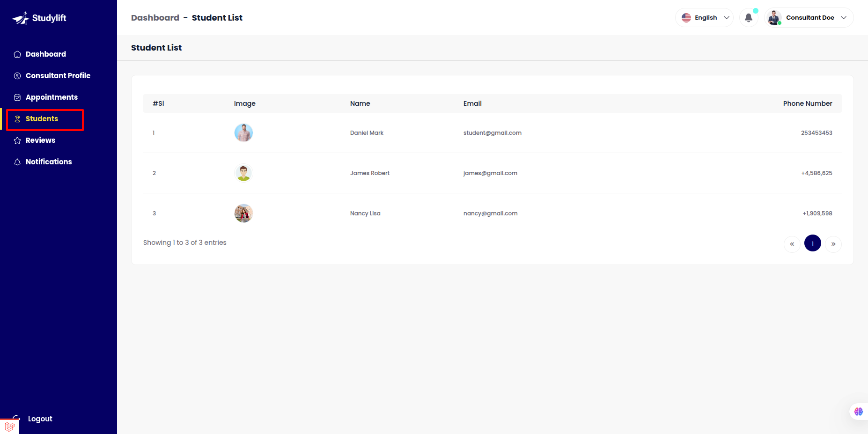868x434 pixels.
Task: Open the notification bell icon
Action: click(x=748, y=18)
